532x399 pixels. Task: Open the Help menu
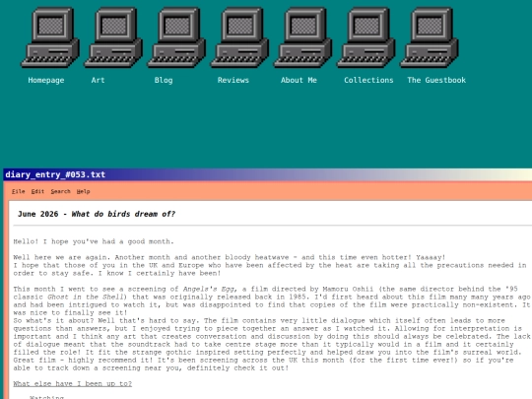(x=83, y=191)
